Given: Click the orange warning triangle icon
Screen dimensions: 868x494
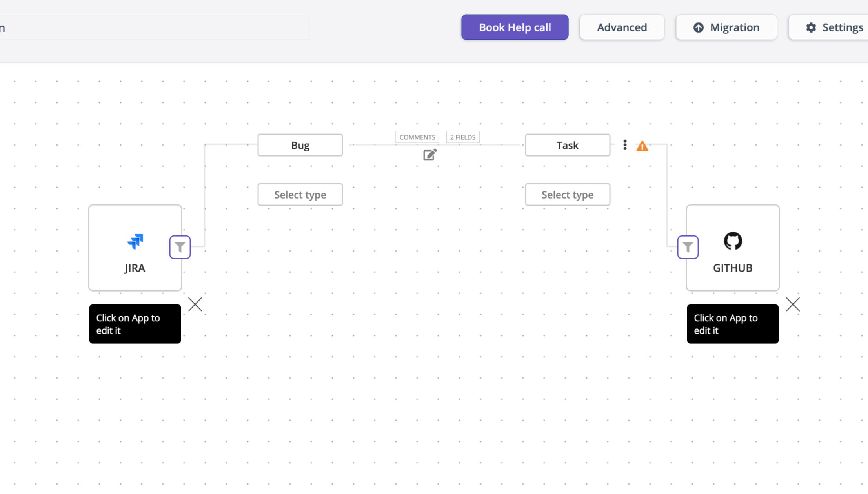Looking at the screenshot, I should click(x=642, y=146).
